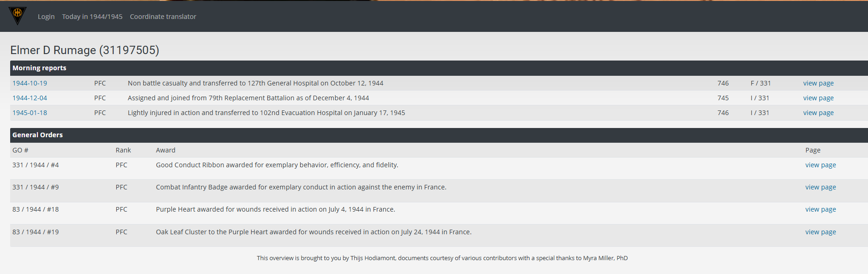Viewport: 868px width, 274px height.
Task: Click the Rank column header
Action: tap(123, 150)
